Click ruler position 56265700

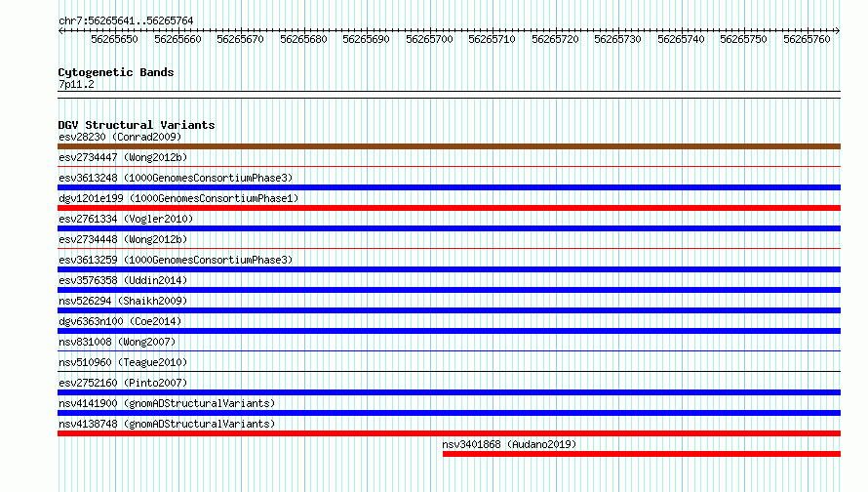coord(429,39)
